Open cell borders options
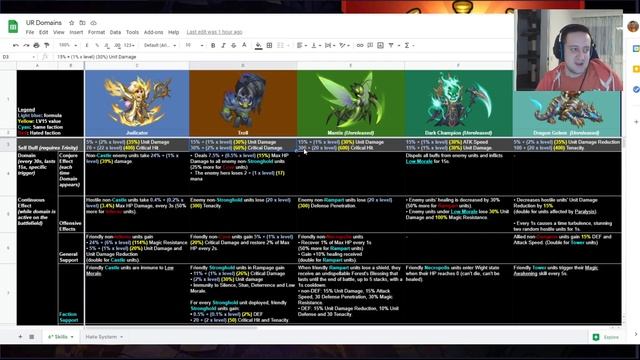The image size is (640, 360). point(269,45)
